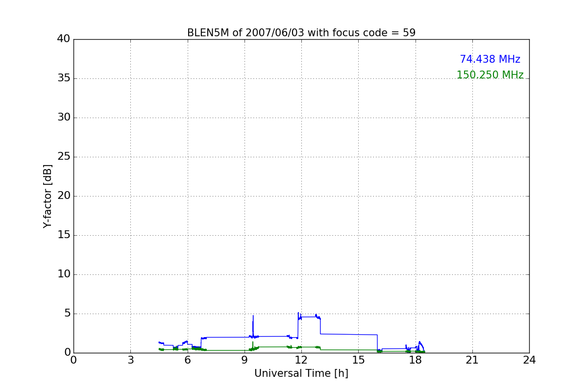Click the x-axis tick label 12
The height and width of the screenshot is (392, 588).
pos(301,360)
